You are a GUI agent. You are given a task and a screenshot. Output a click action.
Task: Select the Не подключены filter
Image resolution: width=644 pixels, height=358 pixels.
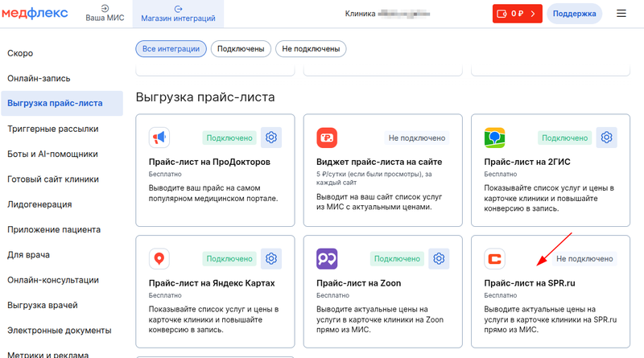[311, 49]
